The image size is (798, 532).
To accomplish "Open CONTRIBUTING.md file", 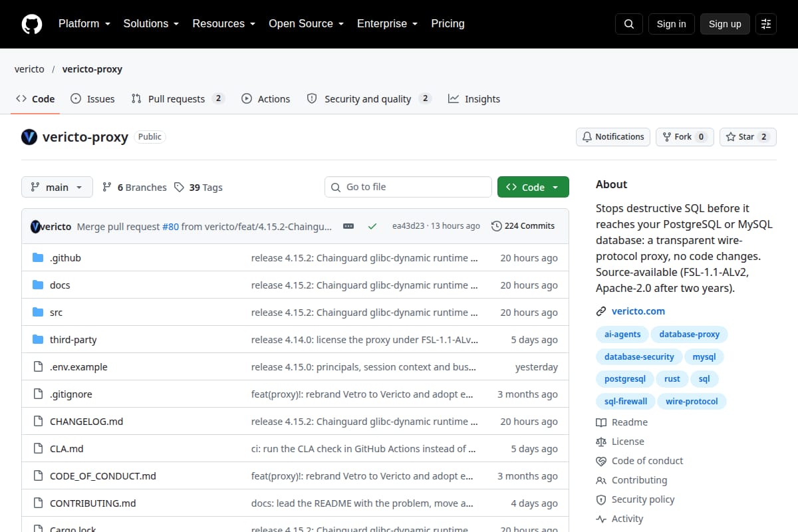I will [93, 503].
